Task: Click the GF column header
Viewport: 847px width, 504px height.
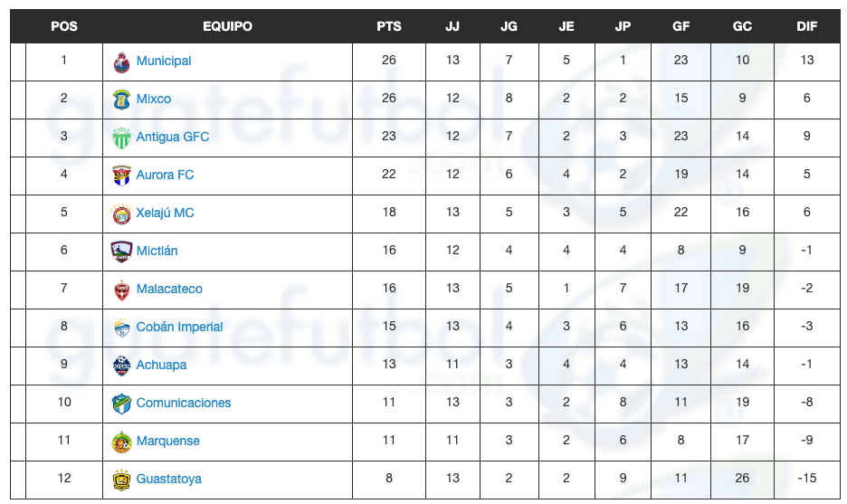Action: pos(680,26)
